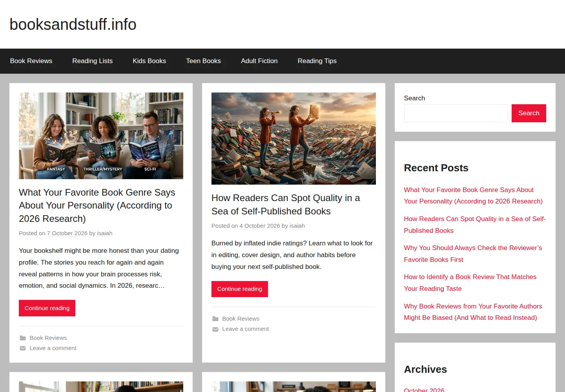Click the red Search button

(x=529, y=113)
